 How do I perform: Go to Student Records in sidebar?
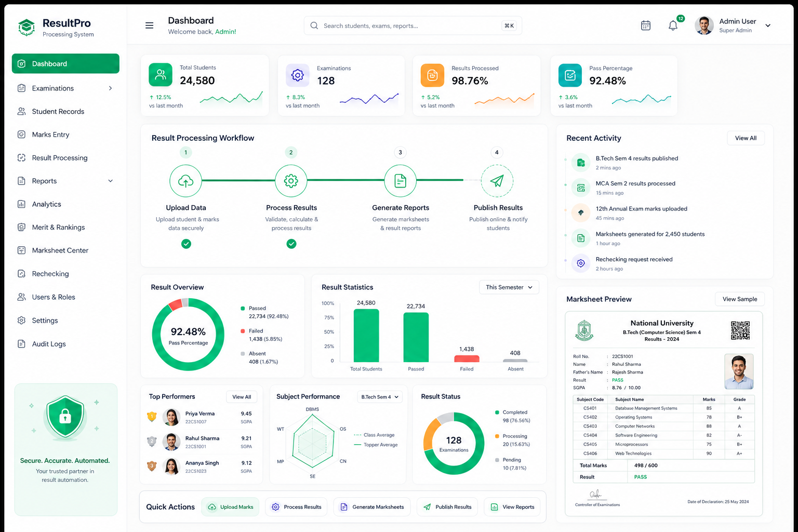pos(65,112)
